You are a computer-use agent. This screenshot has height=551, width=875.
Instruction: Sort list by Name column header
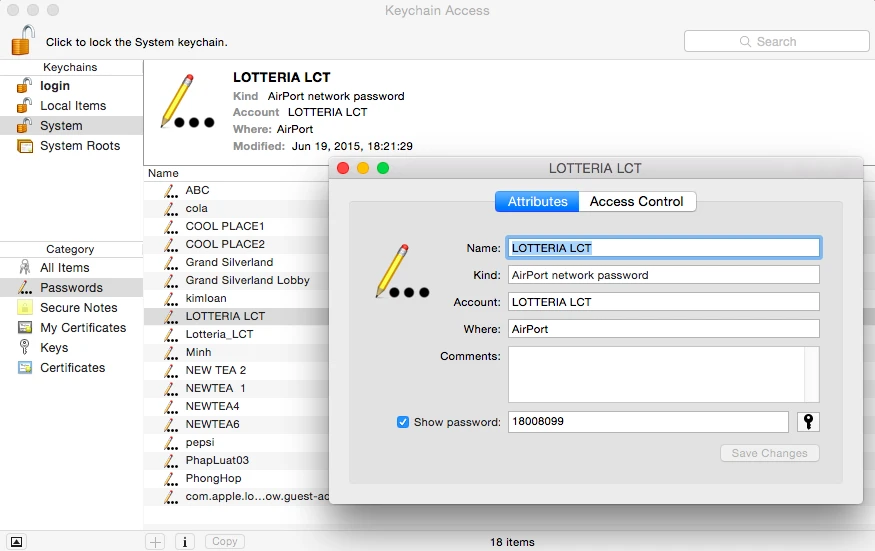pyautogui.click(x=164, y=173)
